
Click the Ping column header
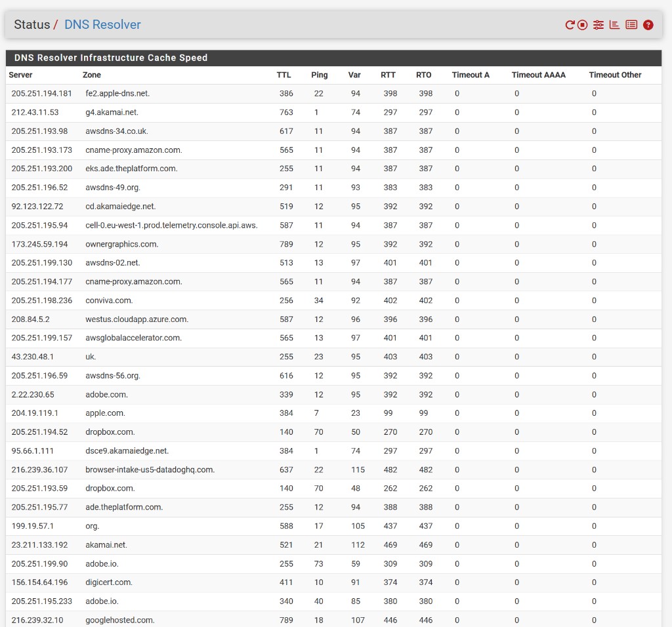(320, 75)
